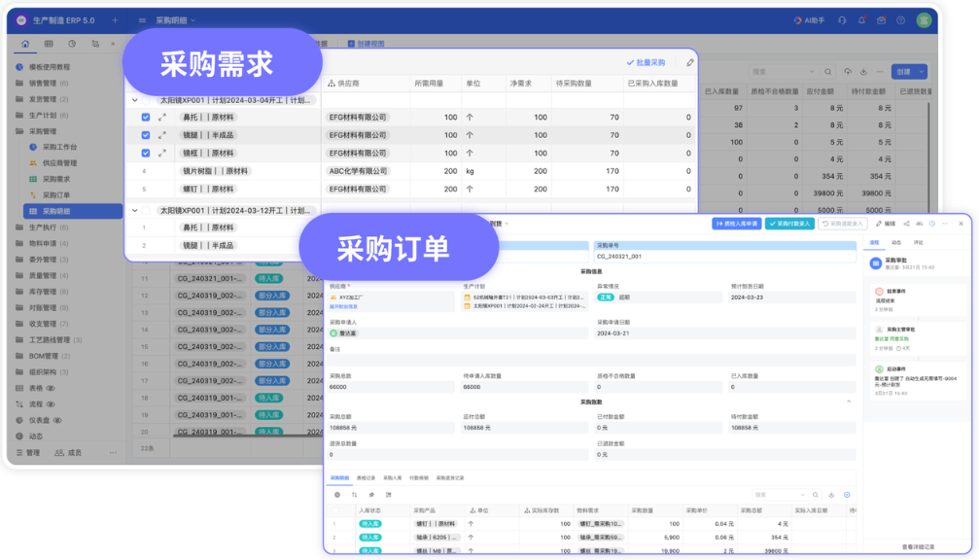Open the 付款核销 tab in order detail

419,478
